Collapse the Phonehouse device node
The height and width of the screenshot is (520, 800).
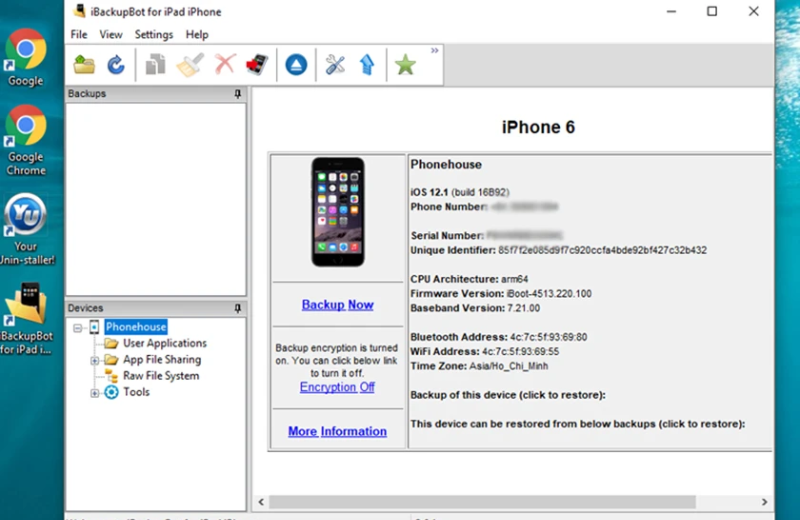[x=78, y=328]
